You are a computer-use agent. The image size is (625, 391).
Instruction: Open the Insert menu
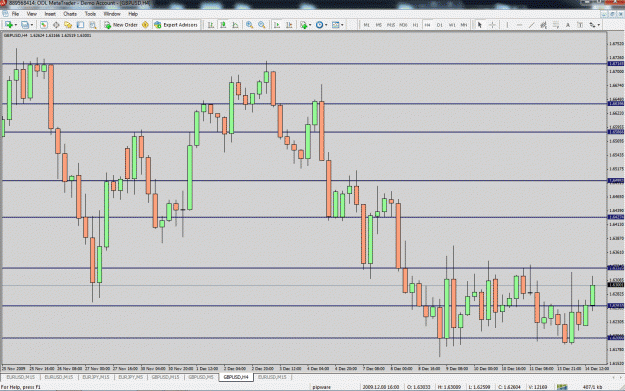pos(50,14)
